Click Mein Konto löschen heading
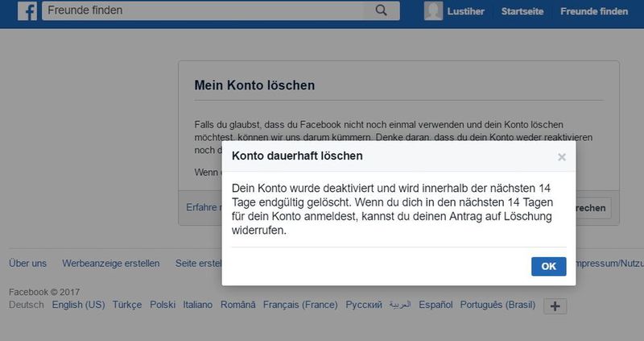Image resolution: width=644 pixels, height=341 pixels. coord(254,85)
